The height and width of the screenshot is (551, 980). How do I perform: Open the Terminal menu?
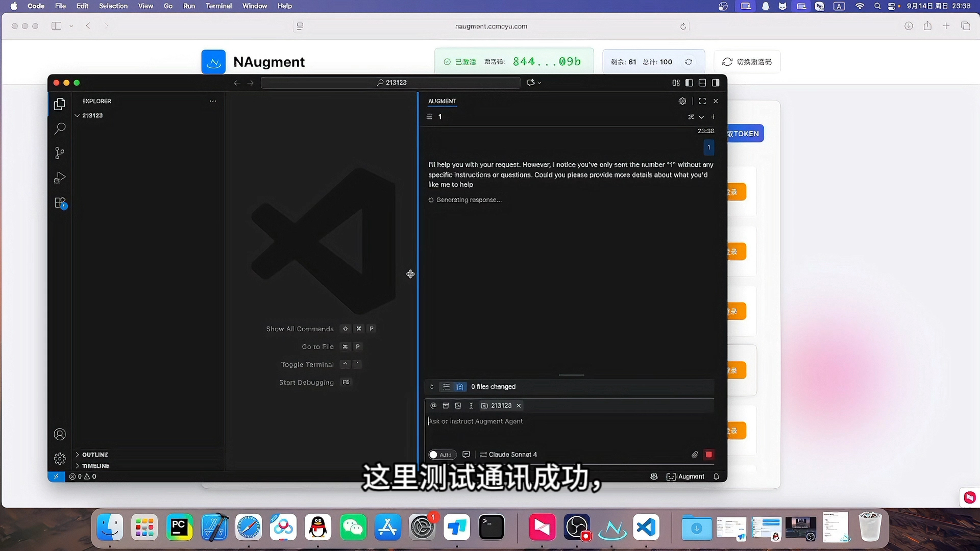pyautogui.click(x=218, y=6)
